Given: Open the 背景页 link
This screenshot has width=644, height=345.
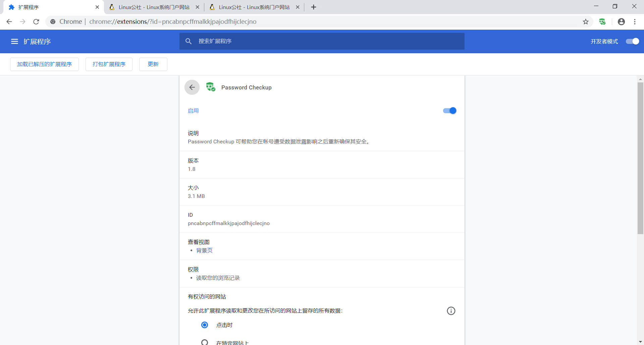Looking at the screenshot, I should [x=204, y=251].
